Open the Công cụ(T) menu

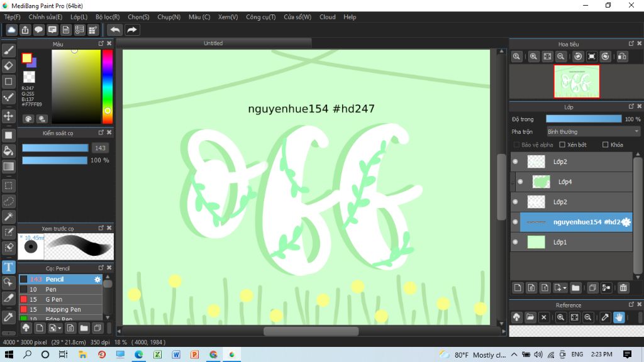(261, 17)
